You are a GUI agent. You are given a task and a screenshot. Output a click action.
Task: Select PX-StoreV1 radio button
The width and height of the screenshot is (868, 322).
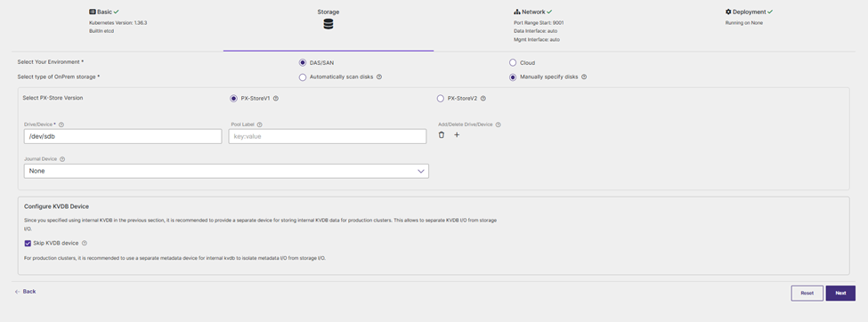(233, 99)
